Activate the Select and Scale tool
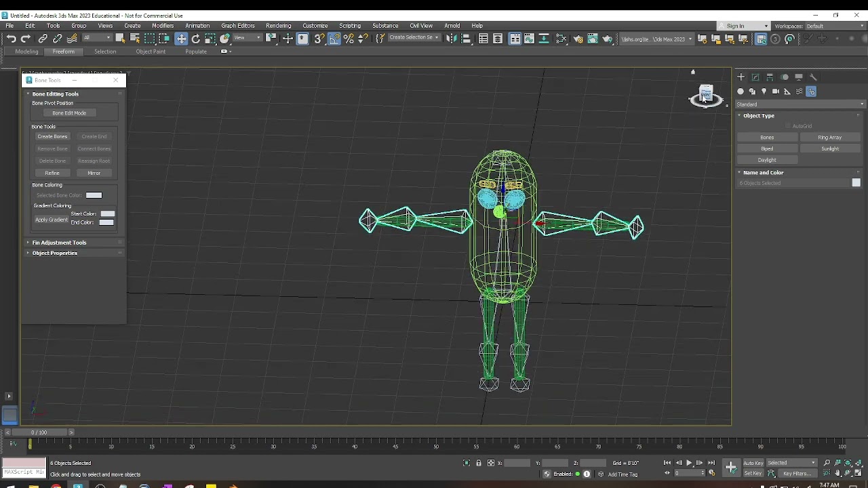The image size is (868, 488). pyautogui.click(x=210, y=39)
